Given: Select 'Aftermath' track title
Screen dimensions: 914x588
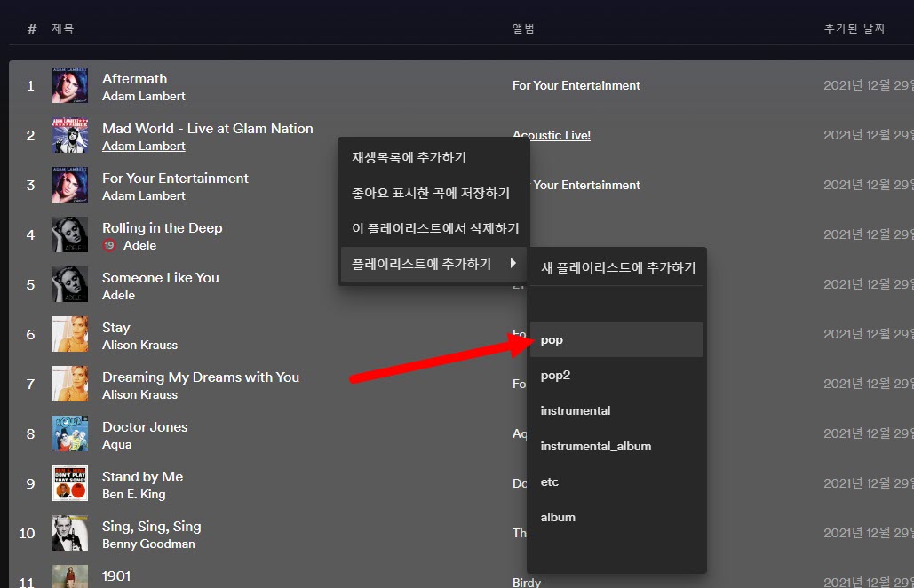Looking at the screenshot, I should [135, 79].
